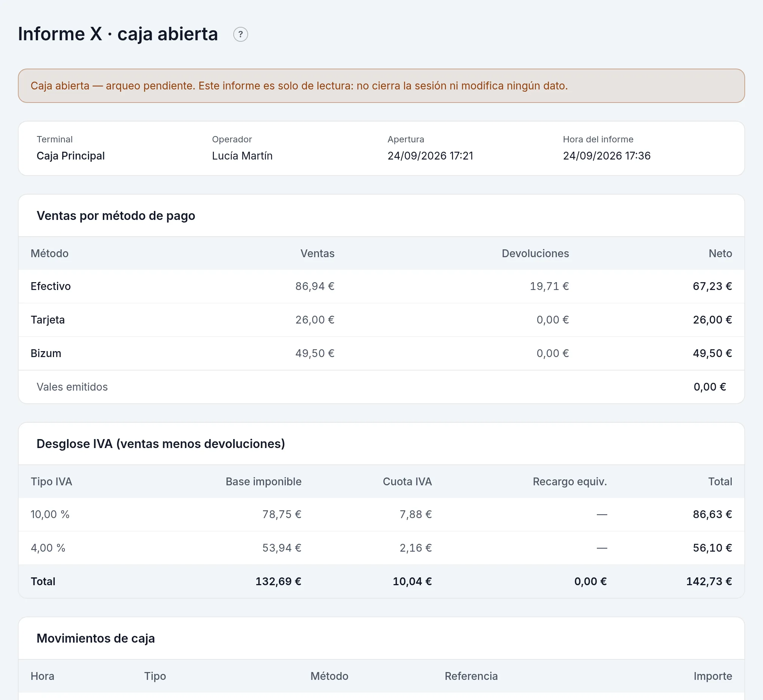Click the grand total '142,73 €'
The width and height of the screenshot is (763, 700).
coord(709,581)
